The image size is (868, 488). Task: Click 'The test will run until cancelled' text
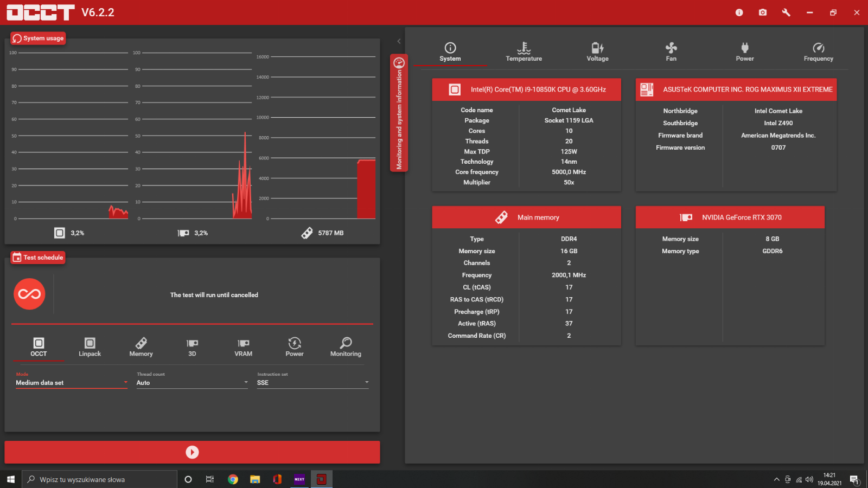[214, 295]
